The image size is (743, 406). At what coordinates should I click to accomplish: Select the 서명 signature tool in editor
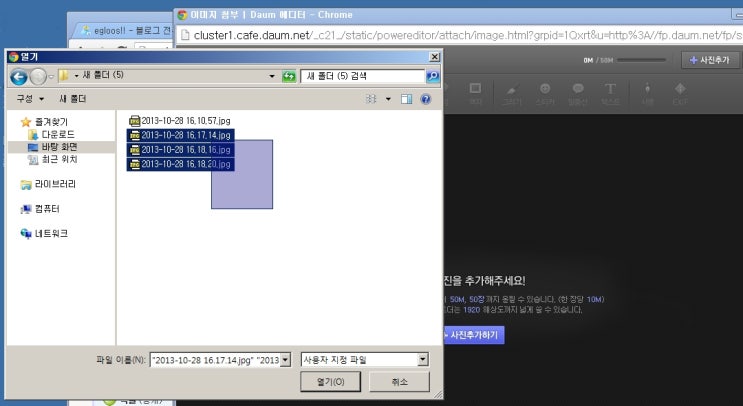[x=647, y=93]
